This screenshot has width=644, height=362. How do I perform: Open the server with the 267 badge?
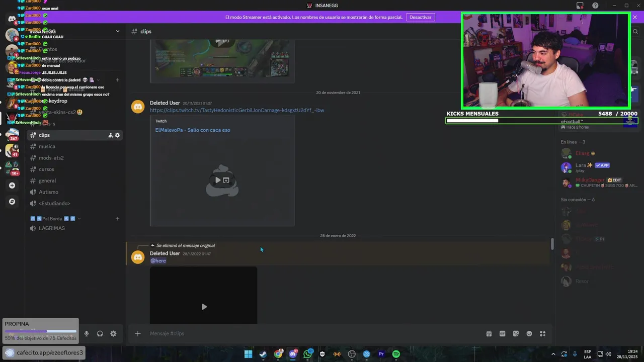tap(12, 135)
